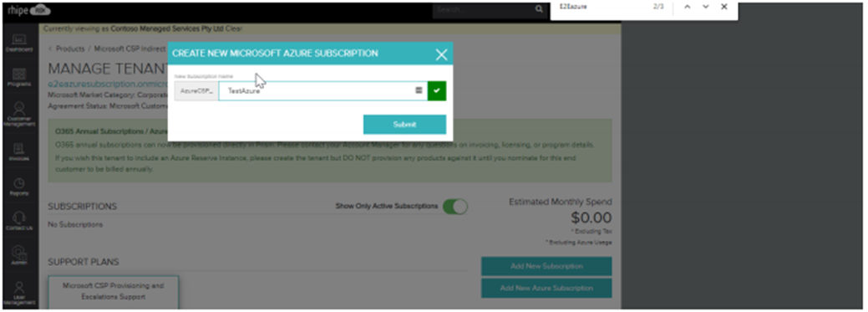Click the green checkmark validation button
The height and width of the screenshot is (312, 868).
pos(437,90)
